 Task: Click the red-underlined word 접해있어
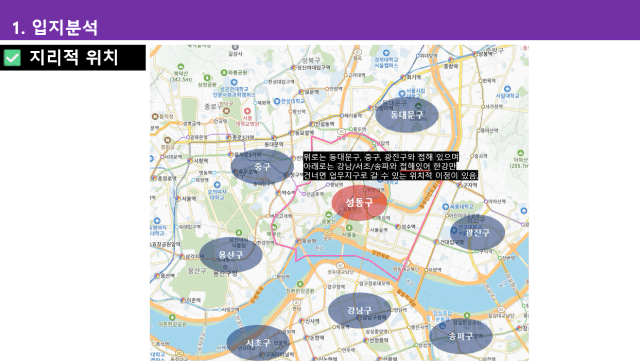415,166
